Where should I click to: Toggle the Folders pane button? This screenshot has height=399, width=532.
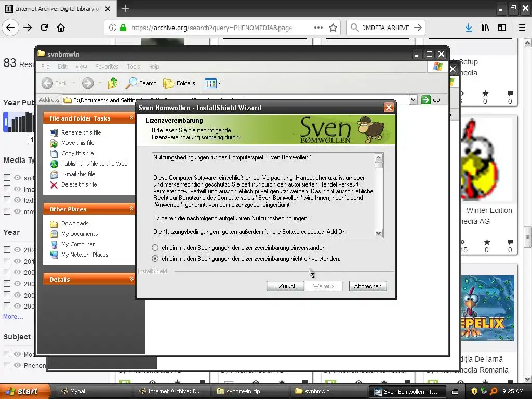tap(179, 83)
